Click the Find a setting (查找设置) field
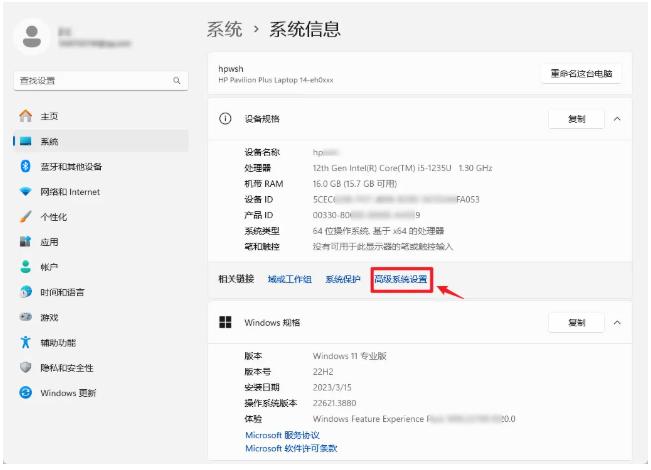The width and height of the screenshot is (651, 470). coord(90,80)
